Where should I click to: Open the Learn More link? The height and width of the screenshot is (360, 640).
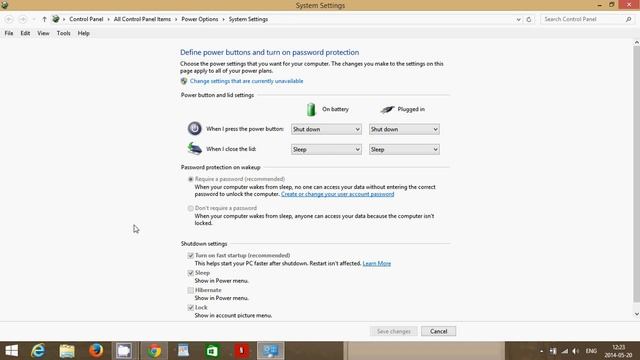[377, 263]
